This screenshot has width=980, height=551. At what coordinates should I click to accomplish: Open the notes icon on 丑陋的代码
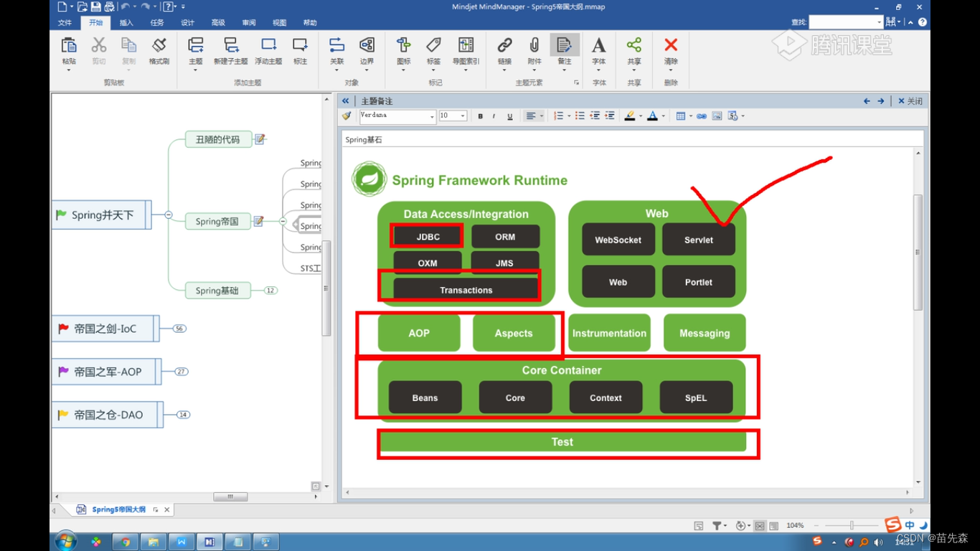point(260,139)
